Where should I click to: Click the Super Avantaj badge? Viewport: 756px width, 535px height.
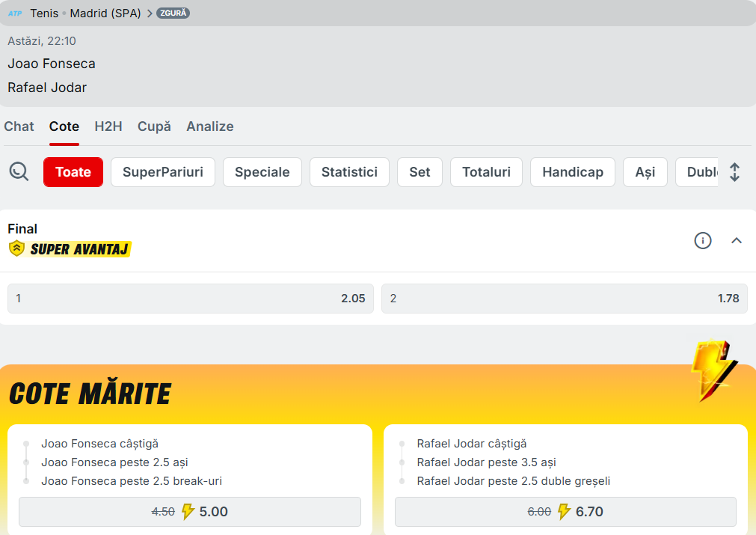(70, 249)
